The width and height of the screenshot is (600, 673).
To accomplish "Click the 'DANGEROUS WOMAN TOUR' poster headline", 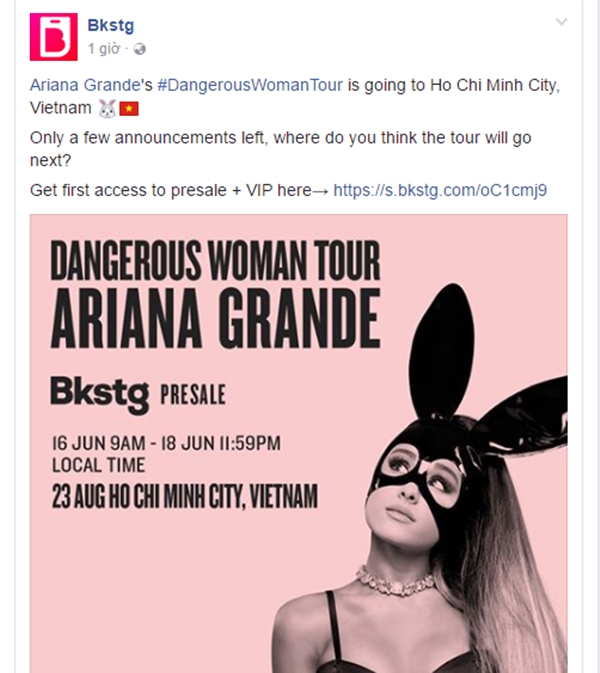I will pyautogui.click(x=215, y=264).
